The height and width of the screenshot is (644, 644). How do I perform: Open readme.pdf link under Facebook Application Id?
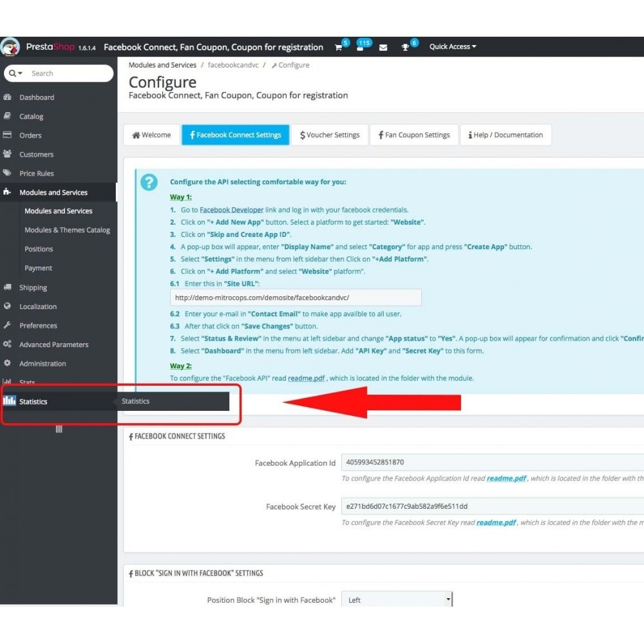click(x=506, y=478)
